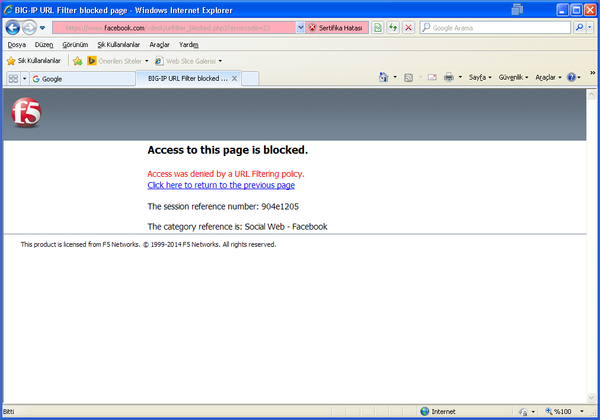Image resolution: width=600 pixels, height=420 pixels.
Task: Close the BIG-IP URL Filter tab
Action: pyautogui.click(x=235, y=78)
